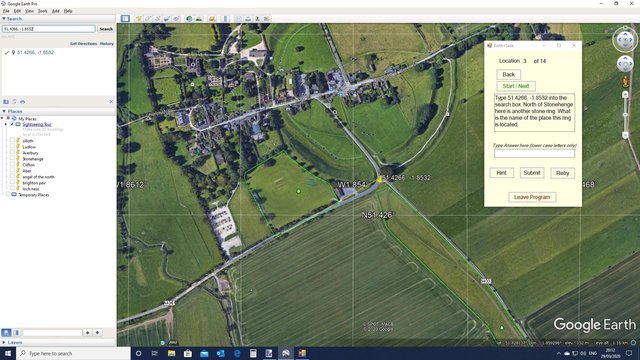640x360 pixels.
Task: Click the copy search results folder icon
Action: pyautogui.click(x=6, y=102)
